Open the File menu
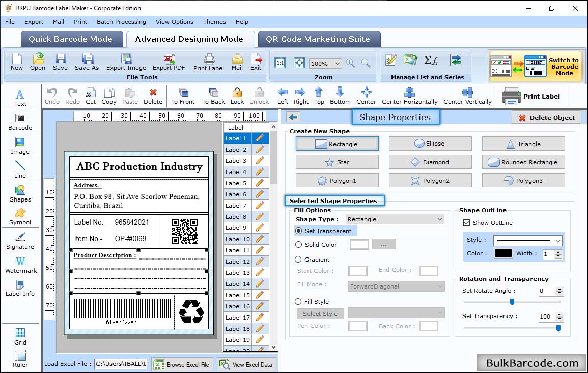This screenshot has height=373, width=588. coord(10,22)
